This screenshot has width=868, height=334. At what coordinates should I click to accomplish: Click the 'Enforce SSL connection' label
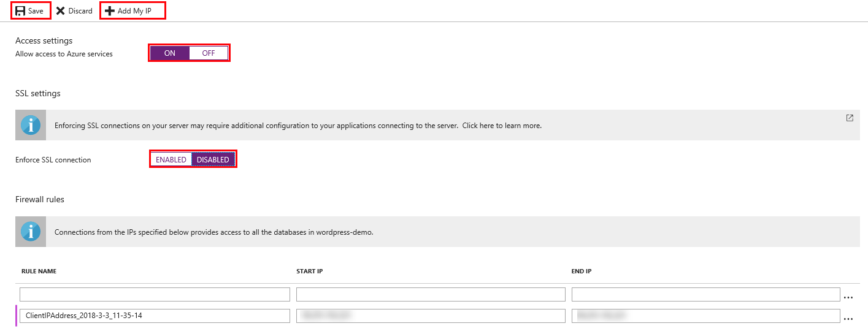(53, 160)
